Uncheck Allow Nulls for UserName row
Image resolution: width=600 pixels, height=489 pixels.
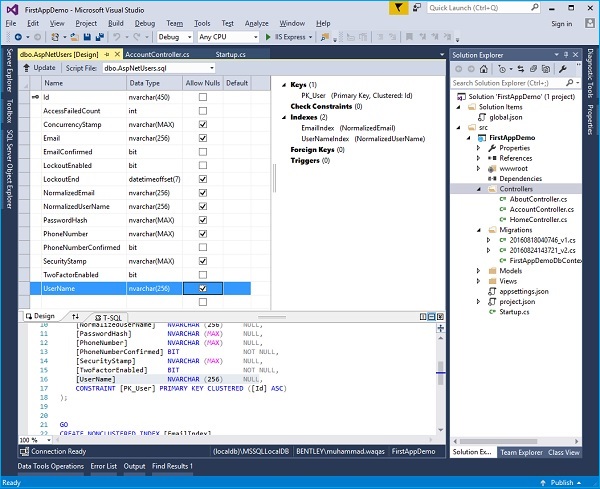(203, 288)
